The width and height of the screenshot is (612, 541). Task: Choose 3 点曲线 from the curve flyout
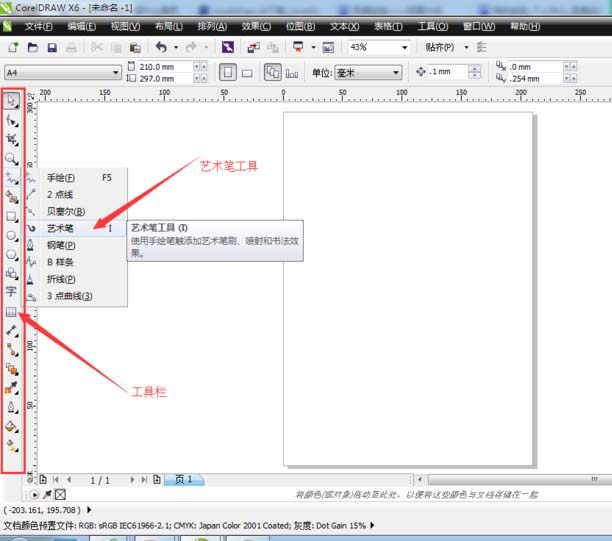coord(76,296)
